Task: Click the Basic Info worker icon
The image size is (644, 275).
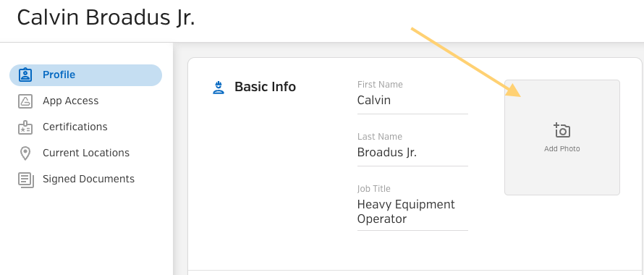Action: (219, 87)
